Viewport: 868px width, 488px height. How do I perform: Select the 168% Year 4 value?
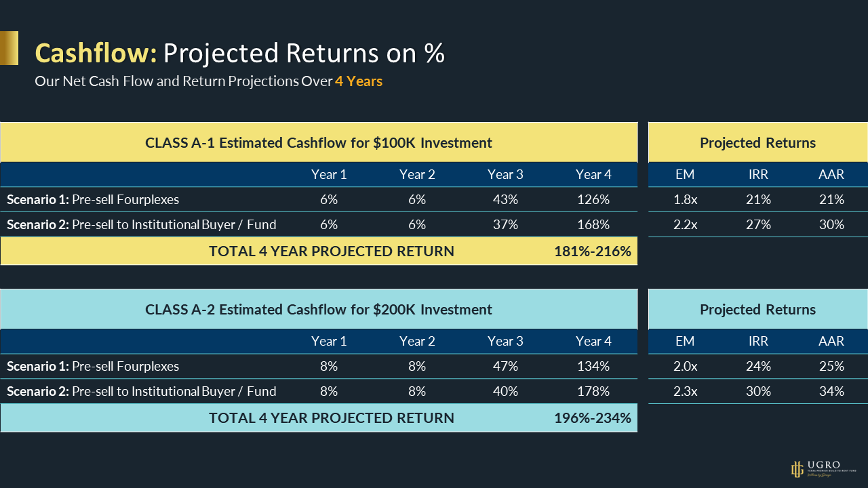(x=593, y=224)
